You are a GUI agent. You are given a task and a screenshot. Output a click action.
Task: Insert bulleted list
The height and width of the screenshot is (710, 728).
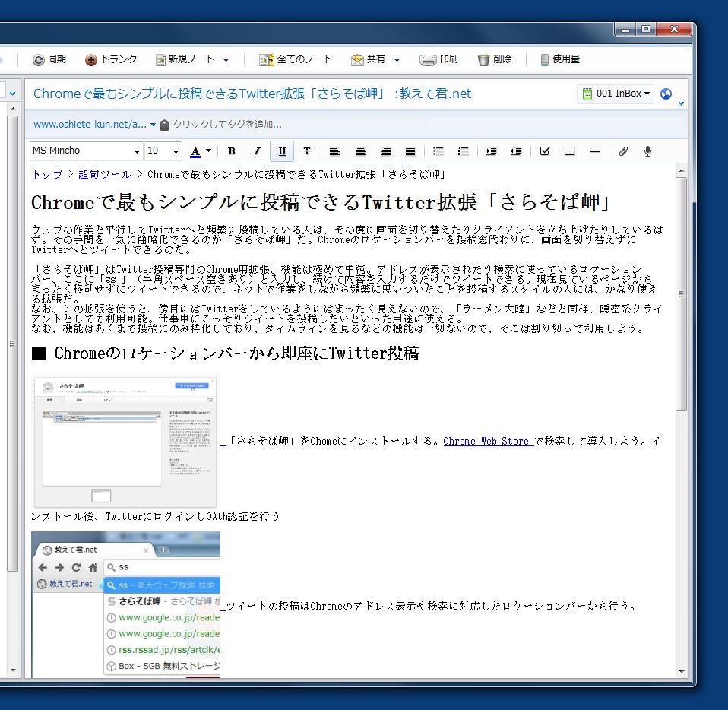tap(438, 151)
